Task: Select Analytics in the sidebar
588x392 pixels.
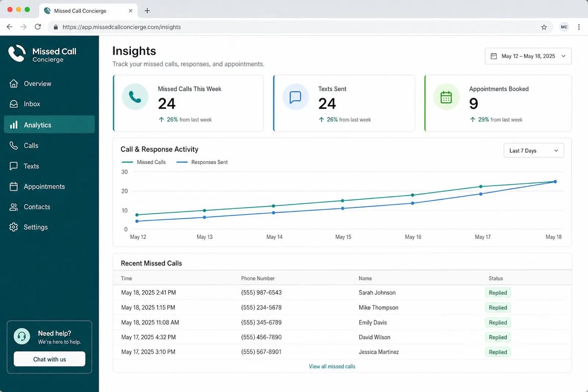Action: click(x=49, y=125)
